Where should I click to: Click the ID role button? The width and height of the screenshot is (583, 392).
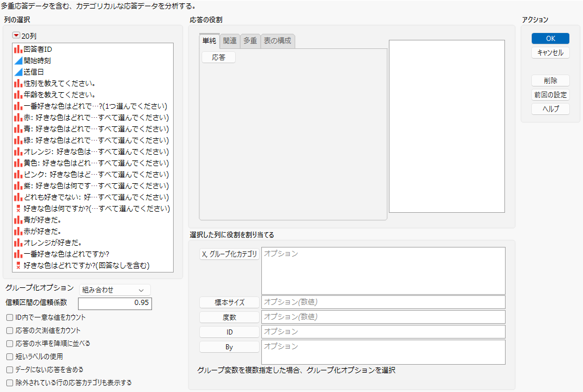click(x=229, y=332)
